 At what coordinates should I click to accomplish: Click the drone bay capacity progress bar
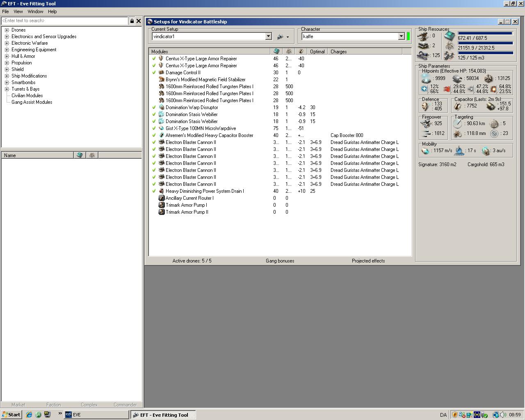pyautogui.click(x=485, y=53)
